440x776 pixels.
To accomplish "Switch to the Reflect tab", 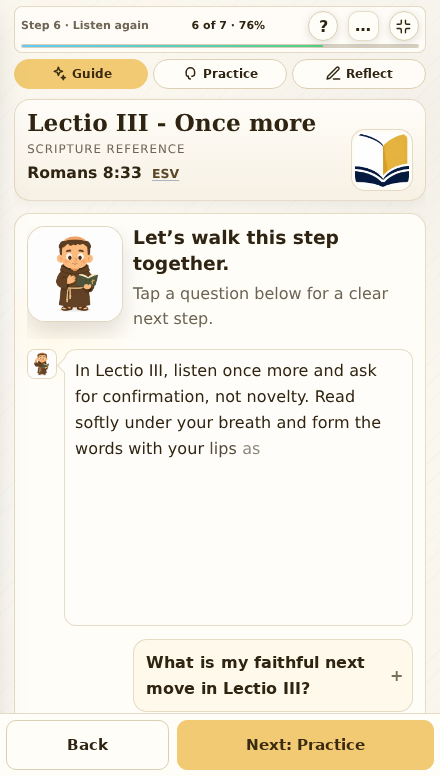I will tap(359, 74).
